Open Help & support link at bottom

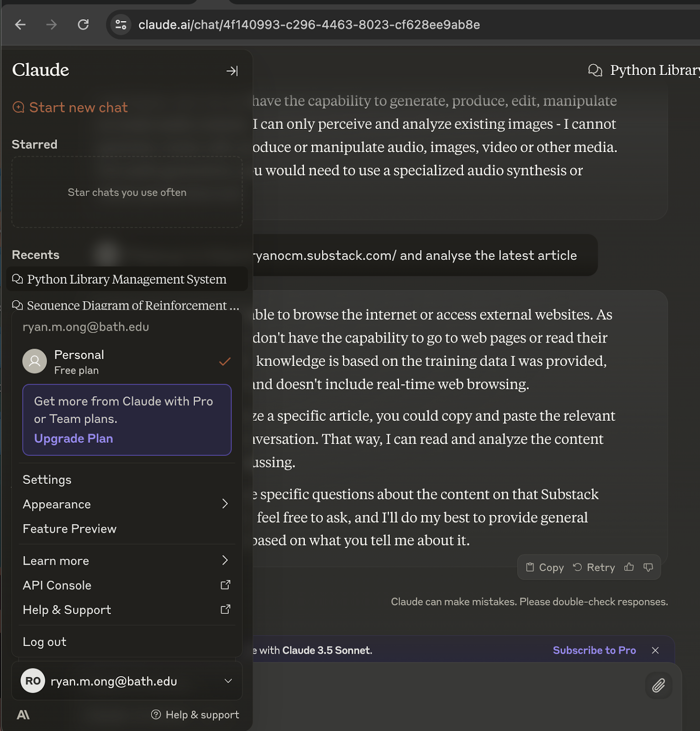pyautogui.click(x=195, y=715)
